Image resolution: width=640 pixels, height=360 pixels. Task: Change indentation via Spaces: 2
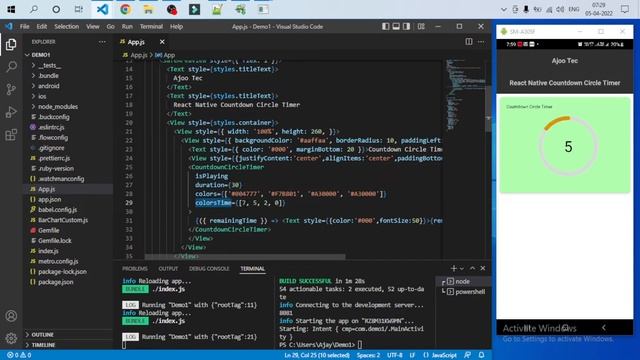pos(368,355)
